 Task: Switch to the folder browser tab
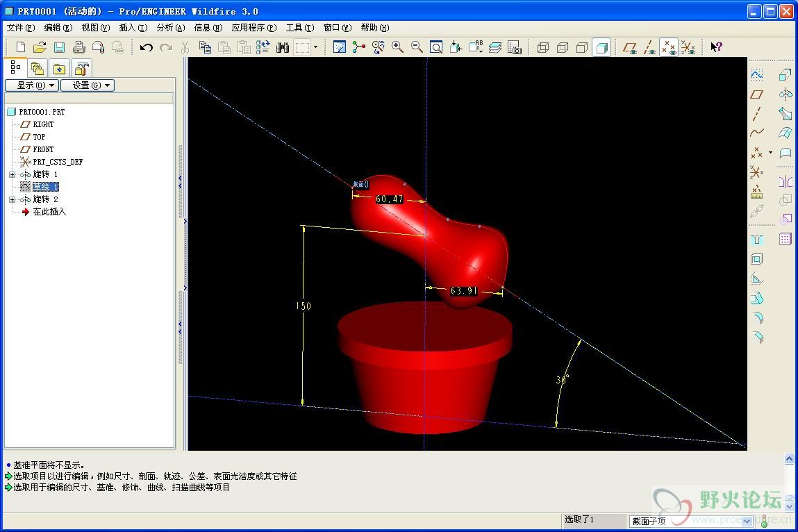[37, 68]
